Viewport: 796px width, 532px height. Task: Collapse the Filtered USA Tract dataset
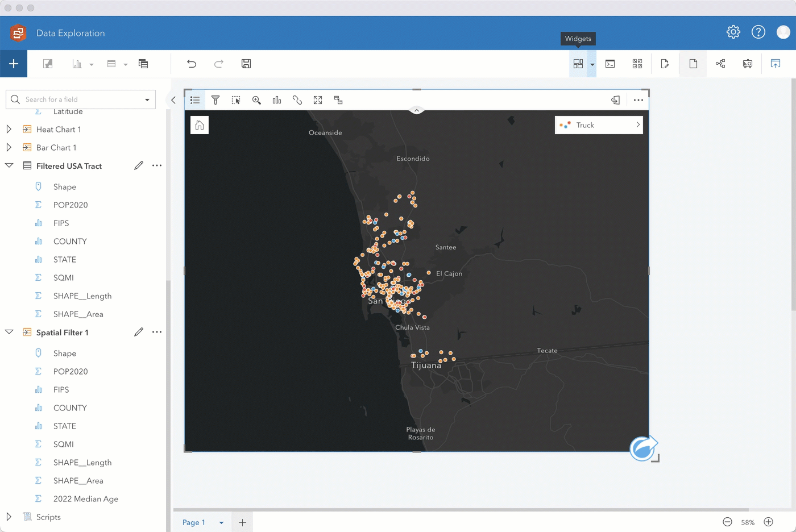point(9,166)
